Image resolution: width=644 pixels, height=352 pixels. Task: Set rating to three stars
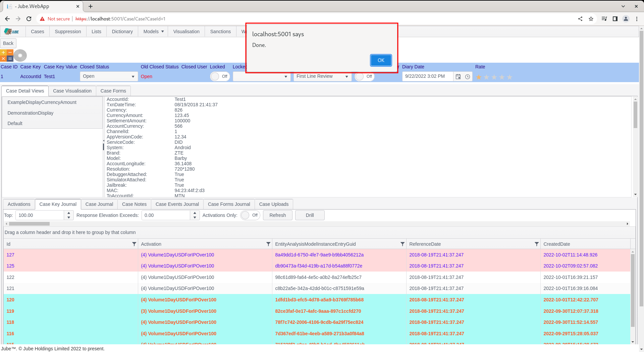tap(494, 77)
